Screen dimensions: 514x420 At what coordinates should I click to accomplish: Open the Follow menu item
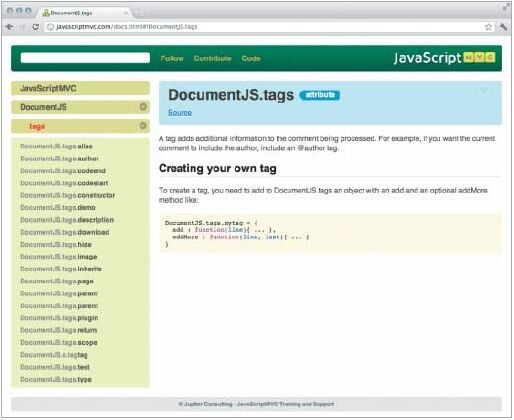point(172,58)
